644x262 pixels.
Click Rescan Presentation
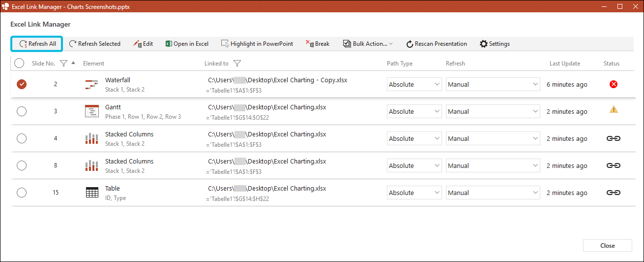point(436,44)
